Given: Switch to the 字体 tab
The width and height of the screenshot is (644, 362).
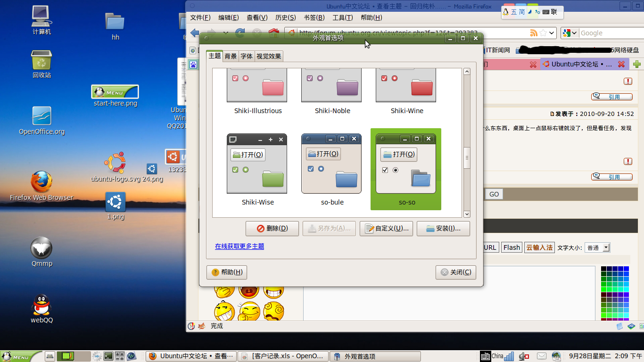Looking at the screenshot, I should click(x=247, y=56).
